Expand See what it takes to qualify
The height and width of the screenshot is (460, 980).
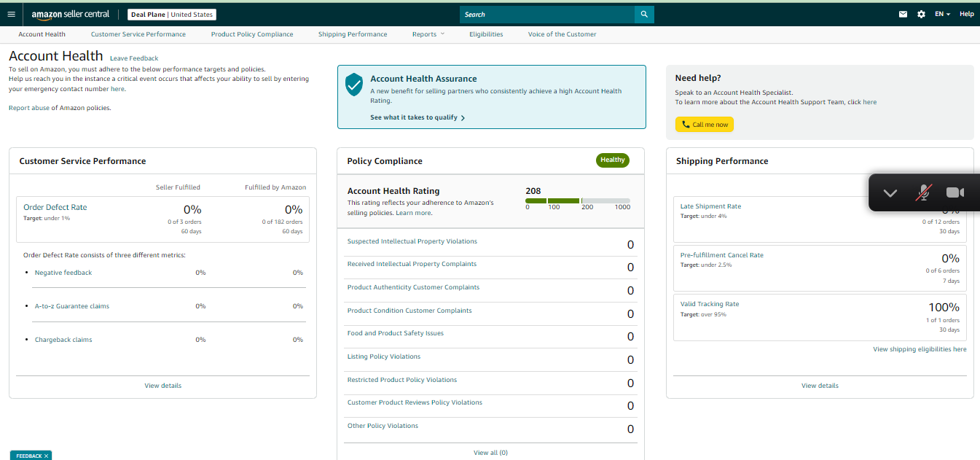point(418,117)
